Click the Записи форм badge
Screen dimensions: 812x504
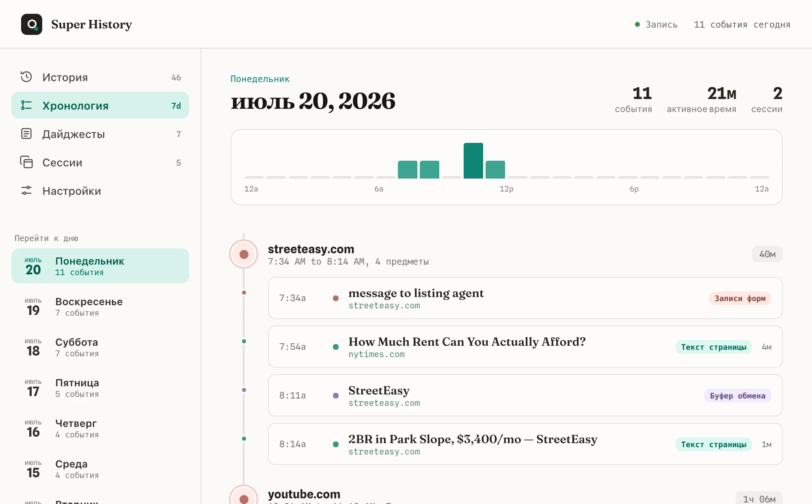coord(740,298)
